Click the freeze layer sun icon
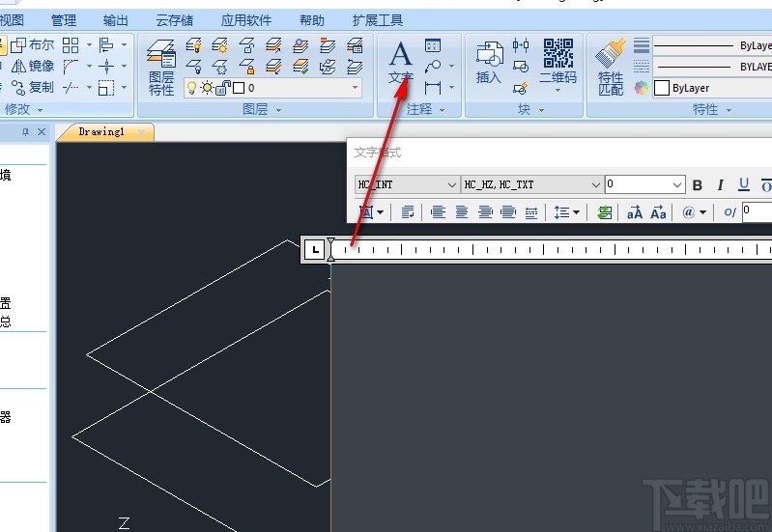This screenshot has height=532, width=772. 220,45
